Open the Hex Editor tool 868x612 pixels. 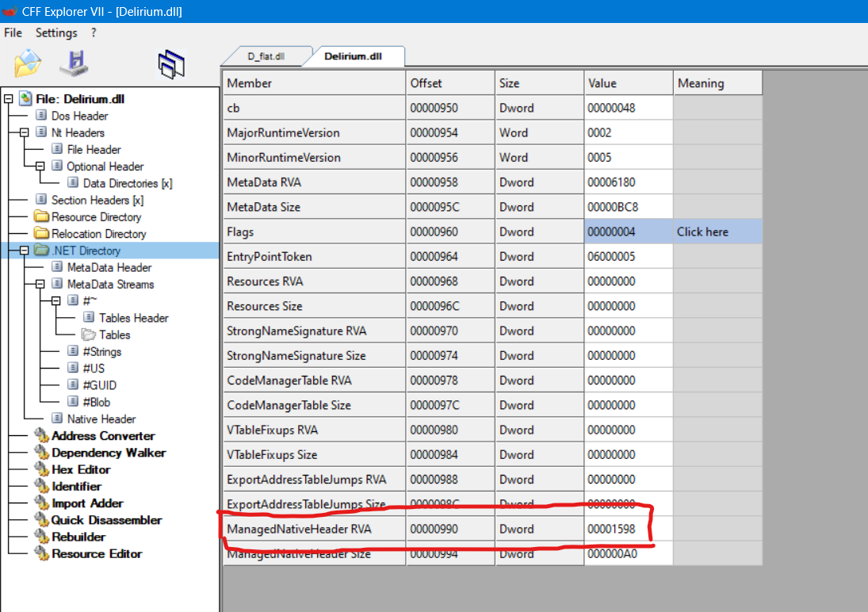coord(80,469)
